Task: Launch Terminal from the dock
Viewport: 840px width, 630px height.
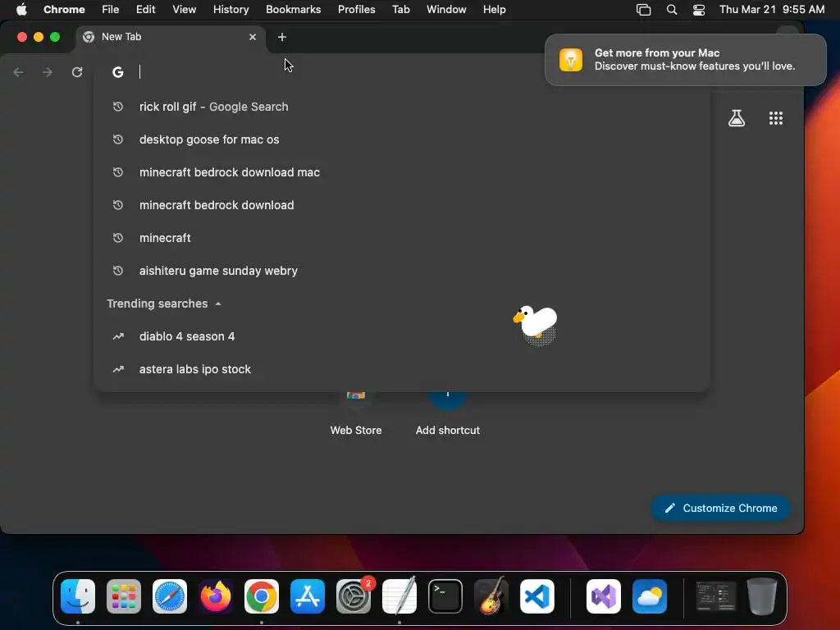Action: (445, 596)
